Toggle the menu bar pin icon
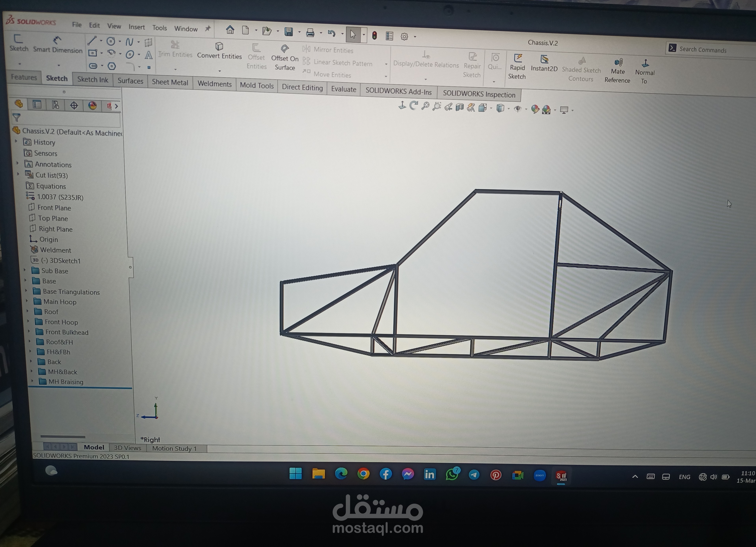This screenshot has height=547, width=756. point(208,29)
